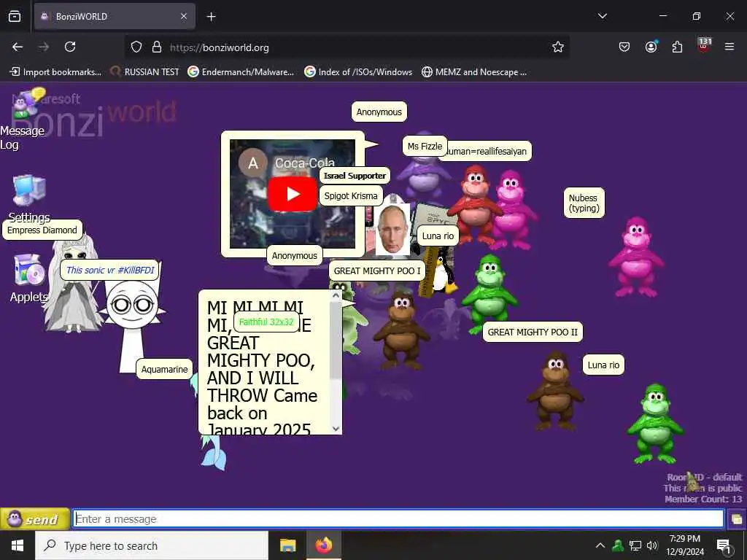Click the red Bonzi avatar
The height and width of the screenshot is (560, 747).
475,204
